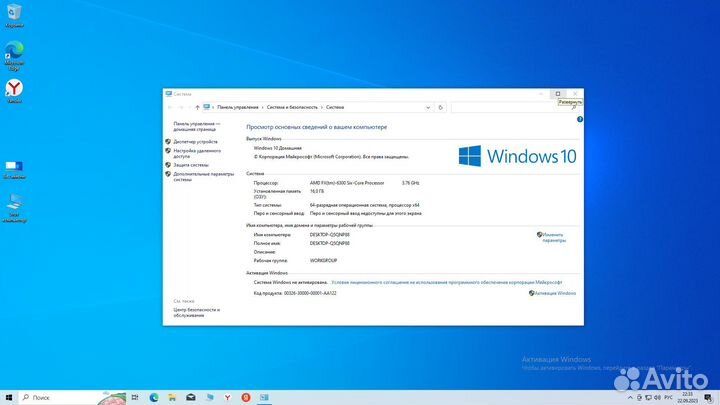Maximize the System window
720x405 pixels.
[x=558, y=94]
